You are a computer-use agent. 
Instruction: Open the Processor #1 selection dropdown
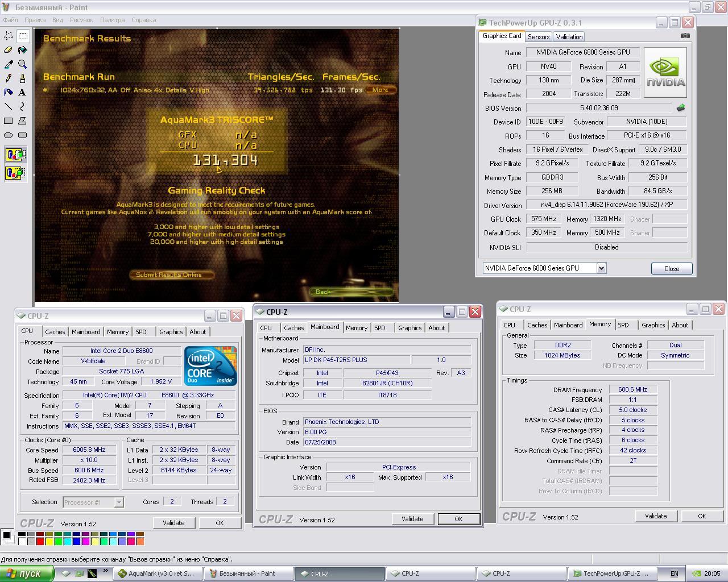(x=119, y=502)
